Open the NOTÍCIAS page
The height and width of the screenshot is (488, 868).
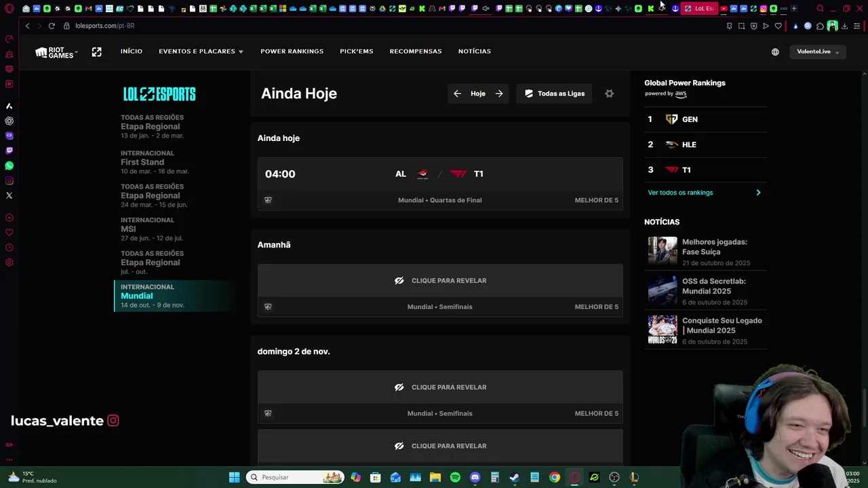[475, 52]
